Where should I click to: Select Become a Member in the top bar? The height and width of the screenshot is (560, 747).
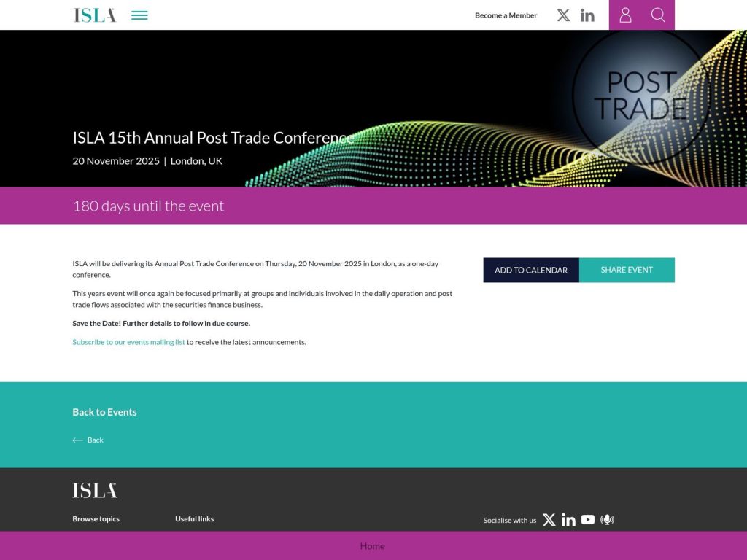506,15
